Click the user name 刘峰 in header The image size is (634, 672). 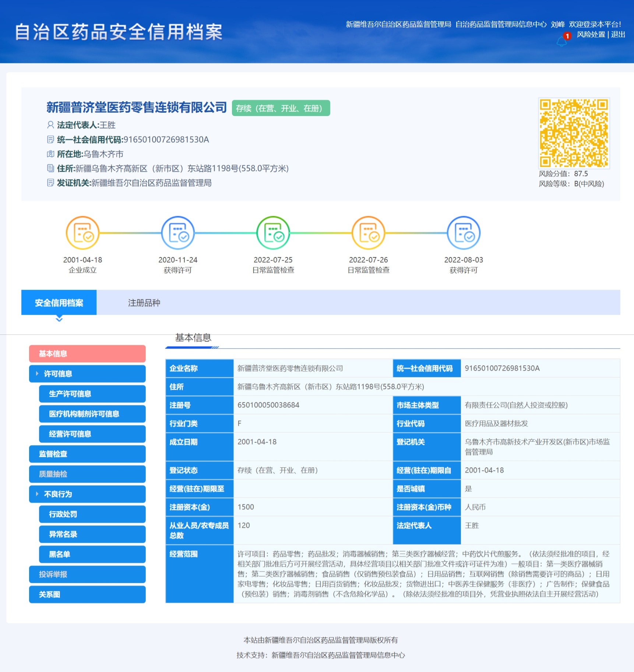pyautogui.click(x=557, y=24)
